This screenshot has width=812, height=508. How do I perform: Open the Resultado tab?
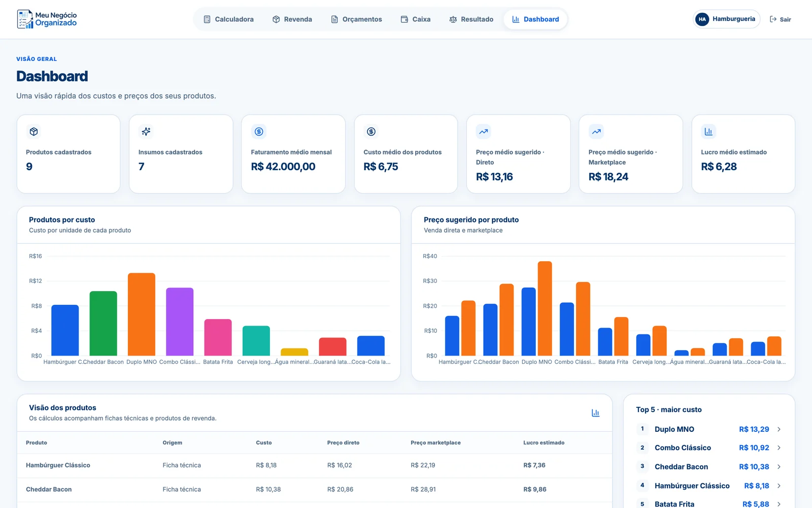coord(471,19)
